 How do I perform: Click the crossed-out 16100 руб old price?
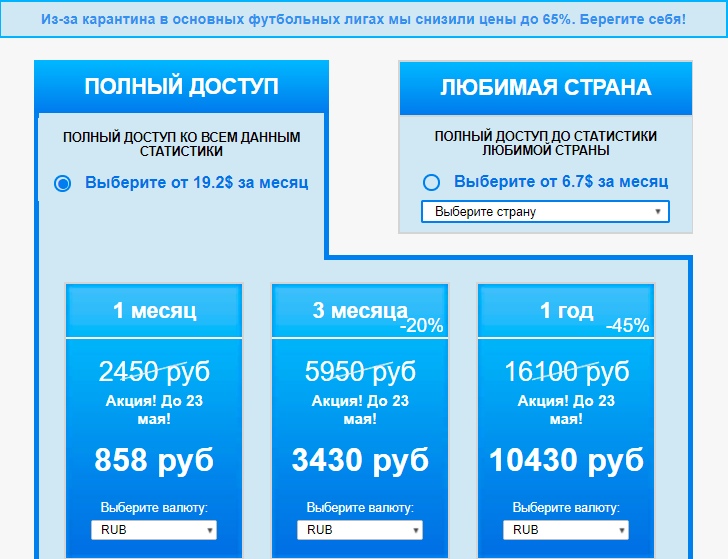click(x=566, y=372)
